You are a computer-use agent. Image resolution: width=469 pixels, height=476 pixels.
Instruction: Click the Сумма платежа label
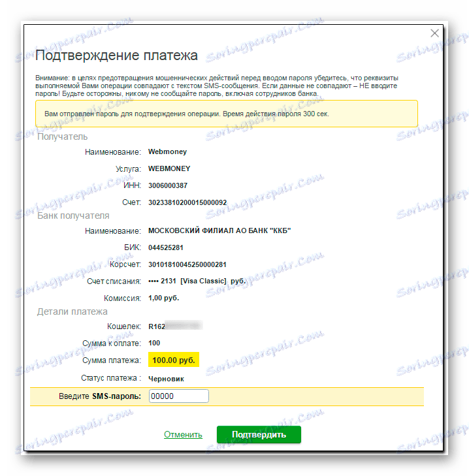(112, 360)
